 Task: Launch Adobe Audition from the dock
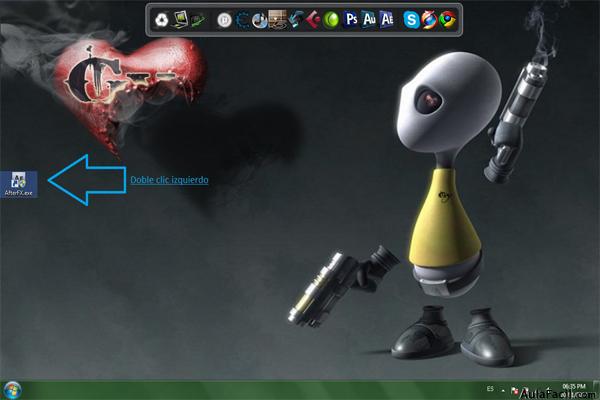[x=369, y=19]
